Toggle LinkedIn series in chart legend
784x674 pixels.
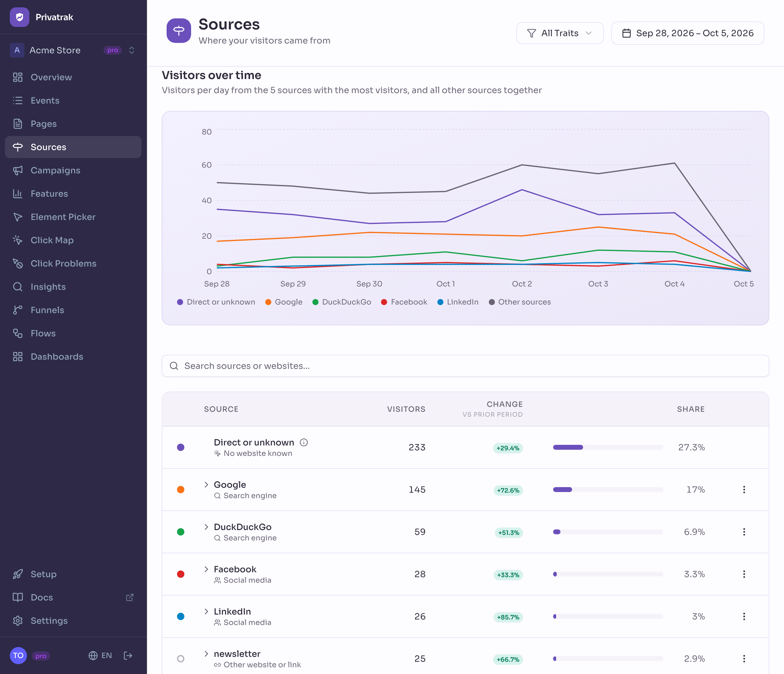click(458, 302)
